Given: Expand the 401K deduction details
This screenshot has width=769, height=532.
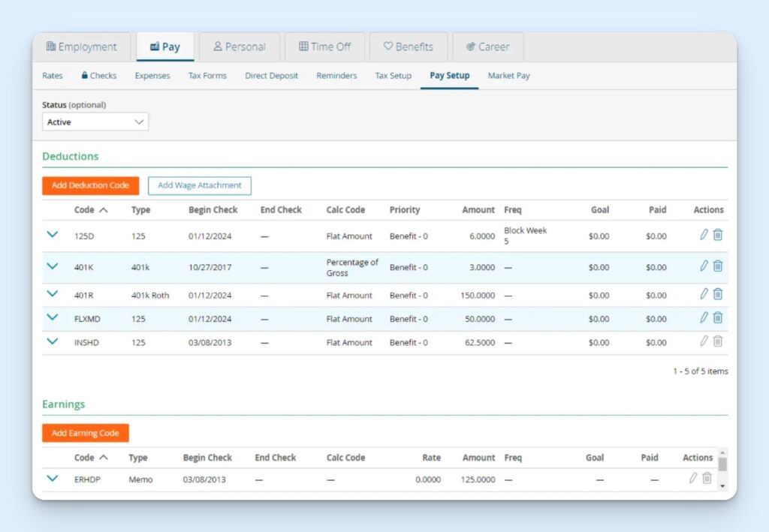Looking at the screenshot, I should coord(53,266).
